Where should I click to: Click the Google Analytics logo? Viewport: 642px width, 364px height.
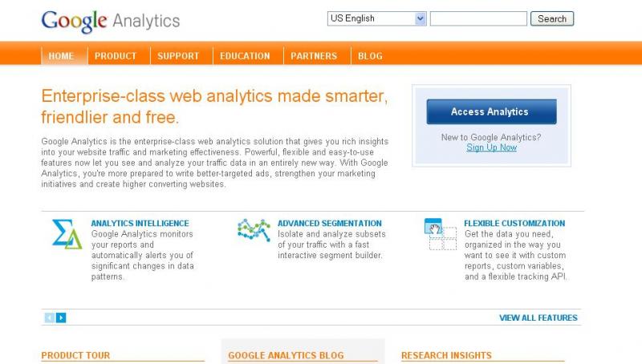pyautogui.click(x=111, y=22)
